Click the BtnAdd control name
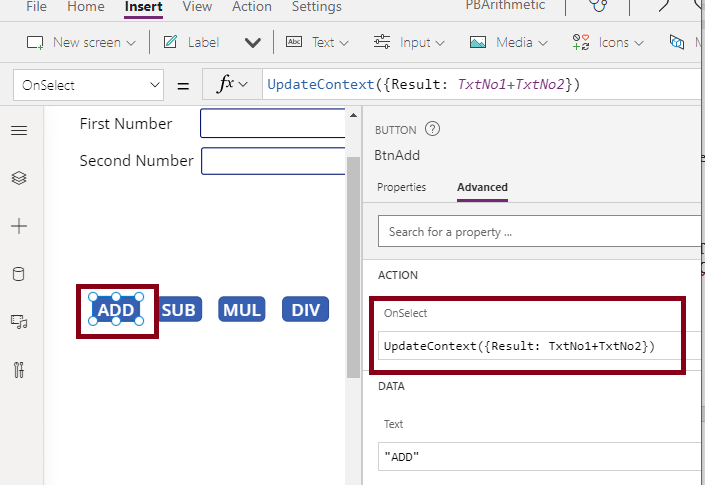 [397, 156]
